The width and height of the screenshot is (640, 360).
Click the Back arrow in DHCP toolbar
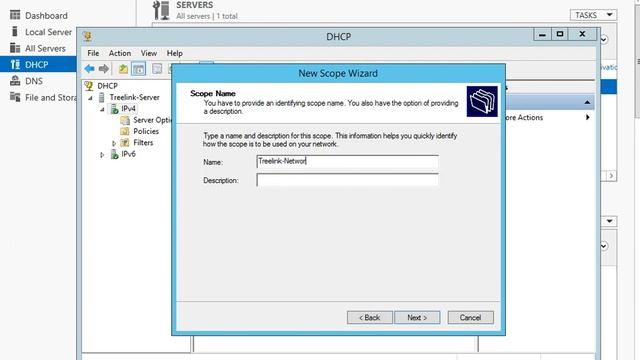(89, 69)
